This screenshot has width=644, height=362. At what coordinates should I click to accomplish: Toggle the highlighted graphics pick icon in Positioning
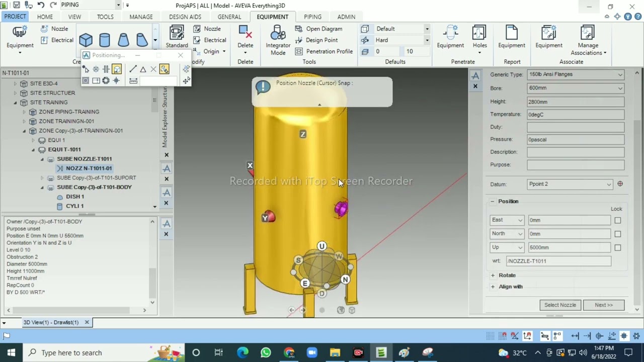117,69
